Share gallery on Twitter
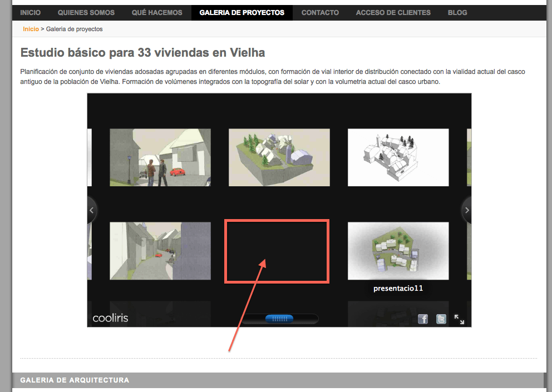 pyautogui.click(x=441, y=319)
